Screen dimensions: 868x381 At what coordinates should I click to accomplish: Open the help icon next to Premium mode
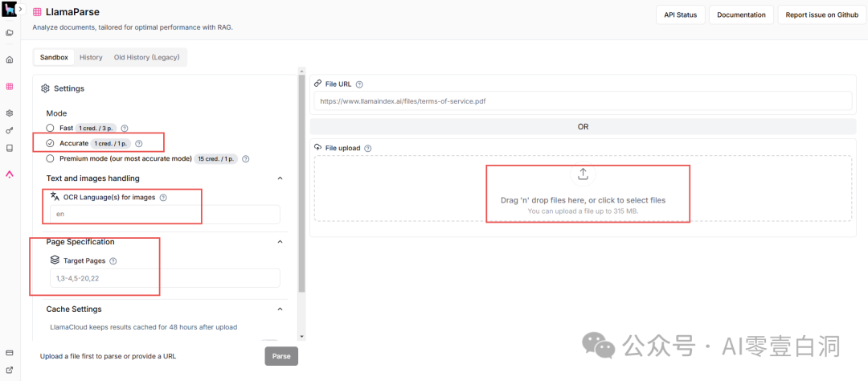tap(246, 159)
